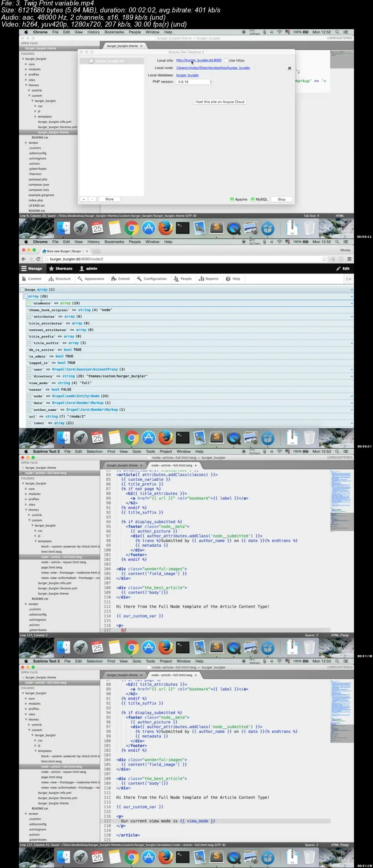Open example.gitignore in the Sublime sidebar

point(41,195)
